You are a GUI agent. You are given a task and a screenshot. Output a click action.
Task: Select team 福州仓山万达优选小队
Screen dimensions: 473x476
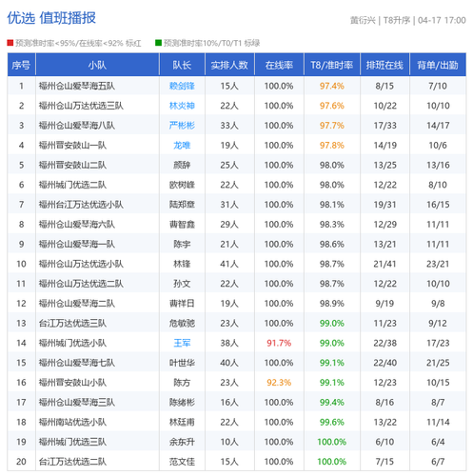click(x=81, y=264)
